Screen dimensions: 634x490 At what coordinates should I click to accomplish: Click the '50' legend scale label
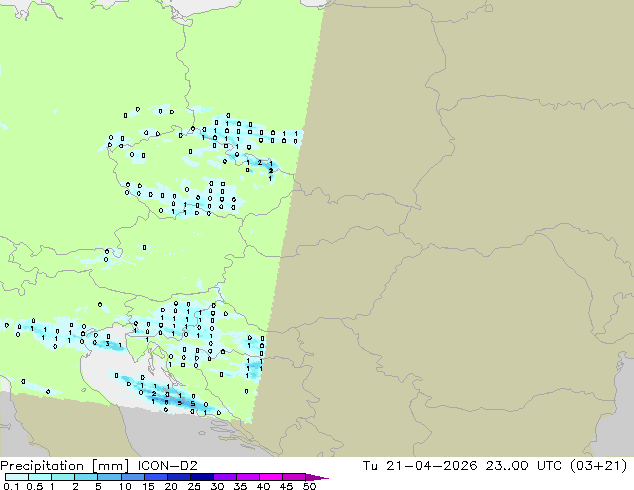309,486
